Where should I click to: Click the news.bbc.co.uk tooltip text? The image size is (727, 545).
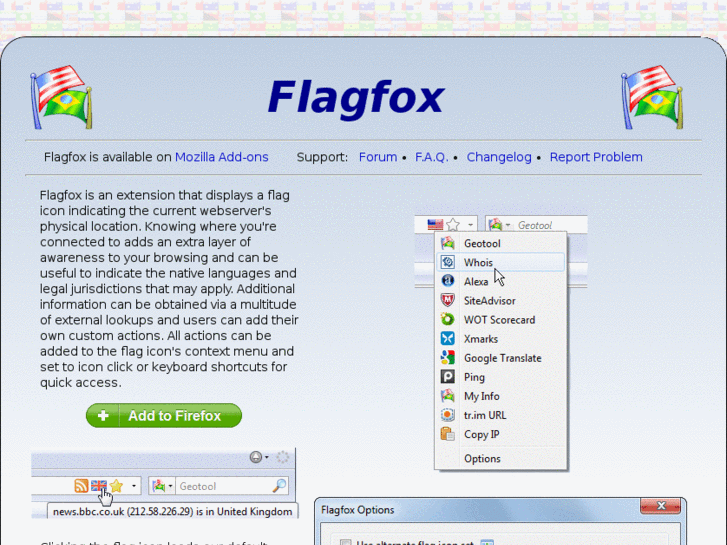coord(172,512)
